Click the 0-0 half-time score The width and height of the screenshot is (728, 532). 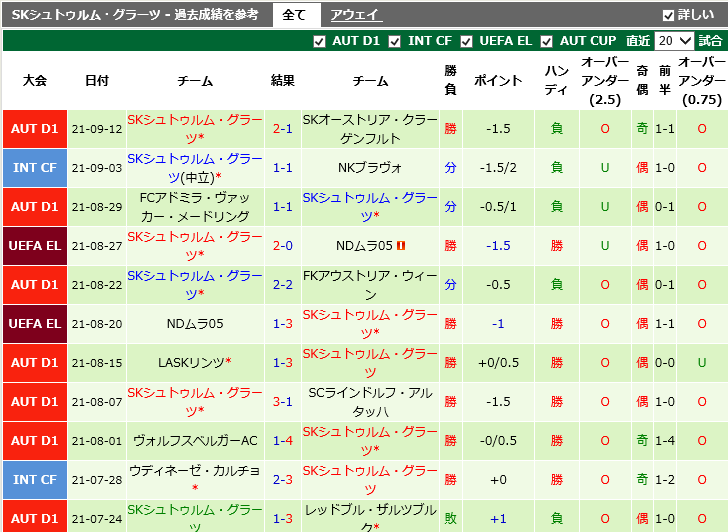tap(665, 363)
